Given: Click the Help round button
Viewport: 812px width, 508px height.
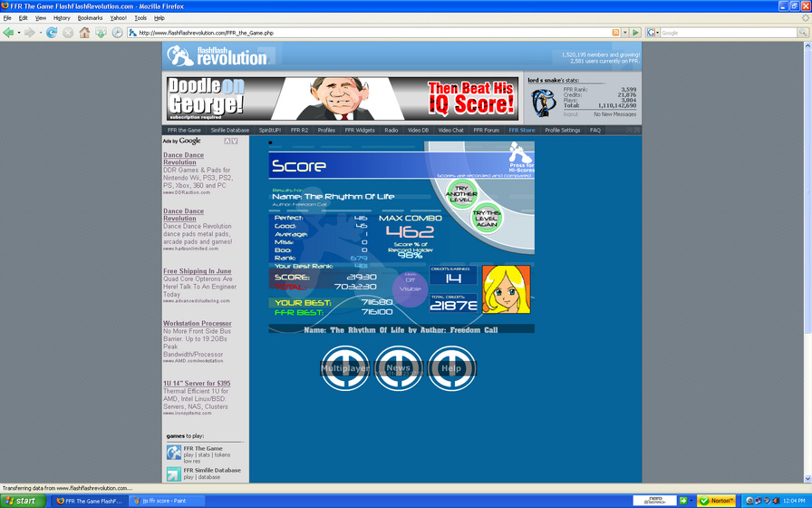Looking at the screenshot, I should (451, 368).
